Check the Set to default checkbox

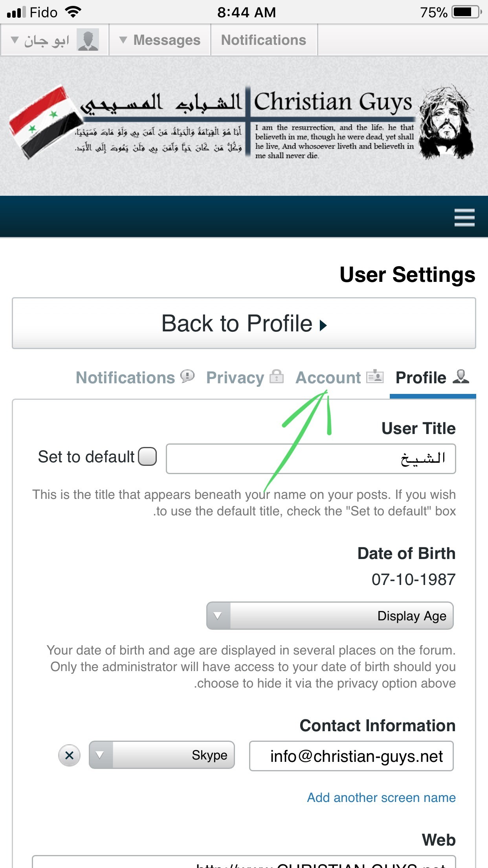(x=148, y=456)
